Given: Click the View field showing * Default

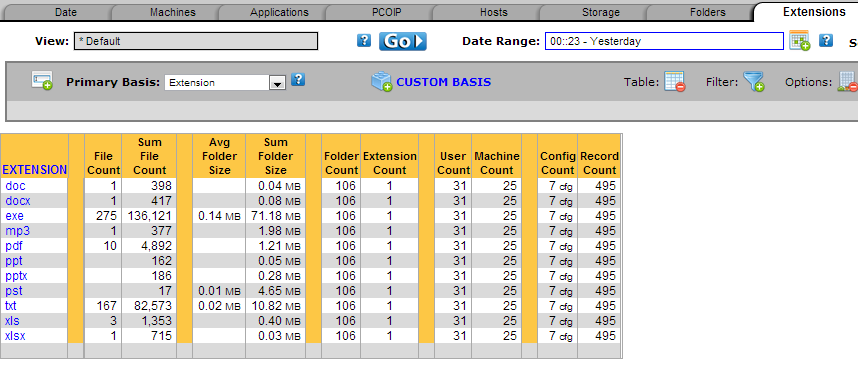Looking at the screenshot, I should point(196,41).
